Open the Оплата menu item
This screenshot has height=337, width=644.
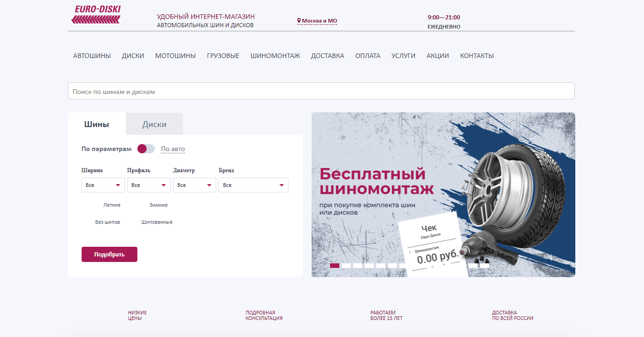click(x=368, y=56)
